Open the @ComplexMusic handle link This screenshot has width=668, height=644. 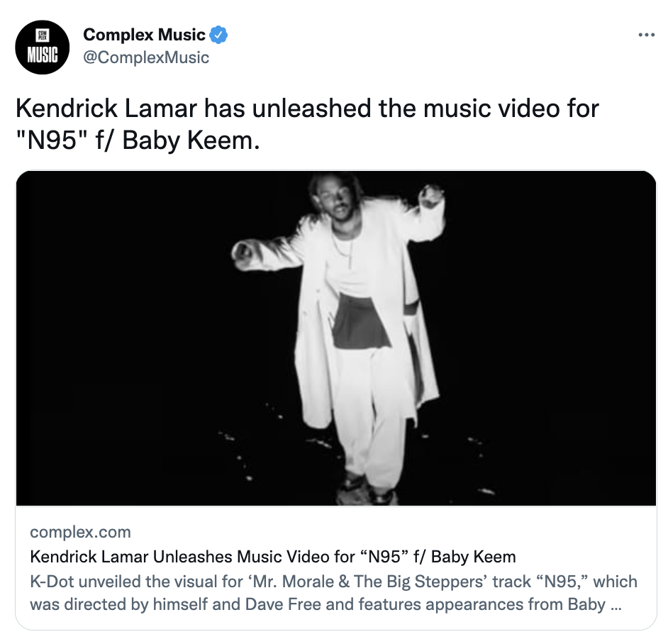click(x=146, y=57)
